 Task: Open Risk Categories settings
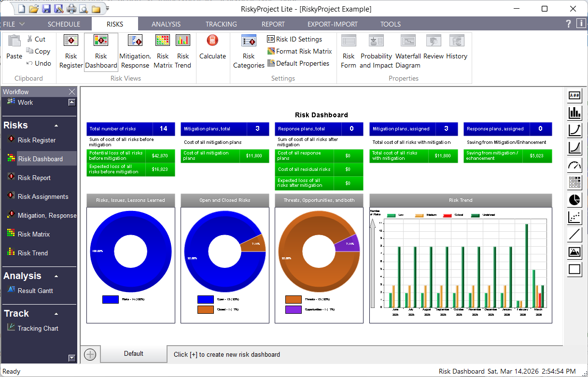[x=248, y=52]
